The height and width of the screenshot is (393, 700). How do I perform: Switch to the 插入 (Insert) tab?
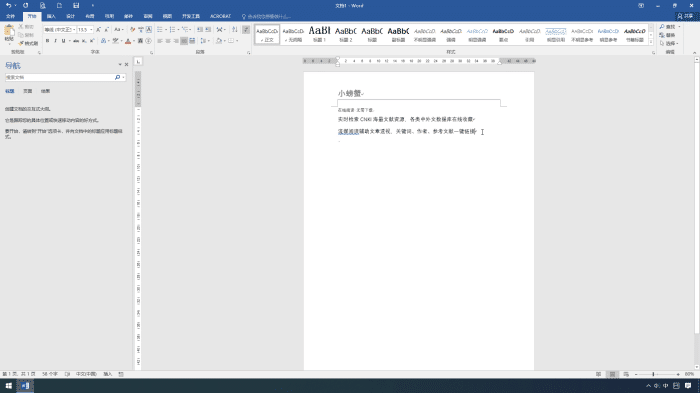coord(51,17)
